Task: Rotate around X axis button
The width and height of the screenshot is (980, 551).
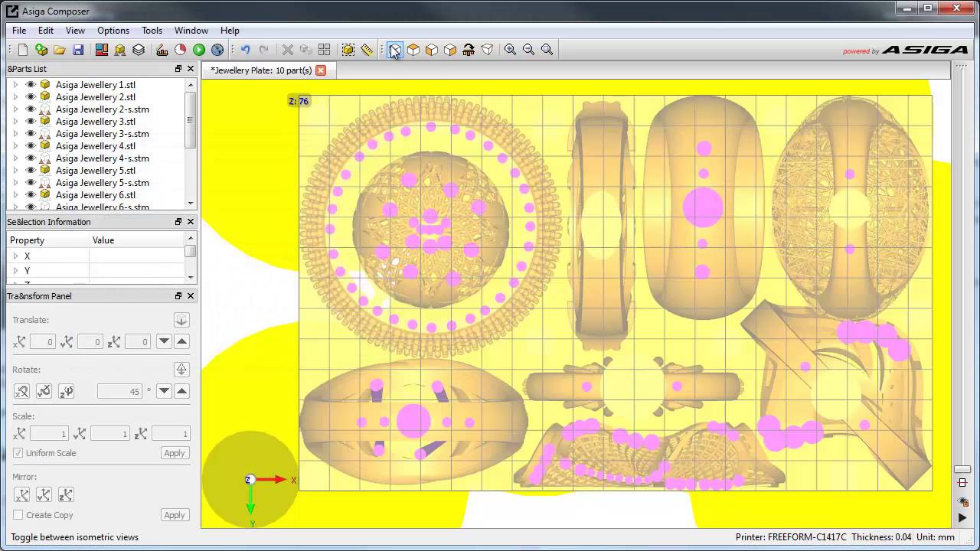Action: [21, 391]
